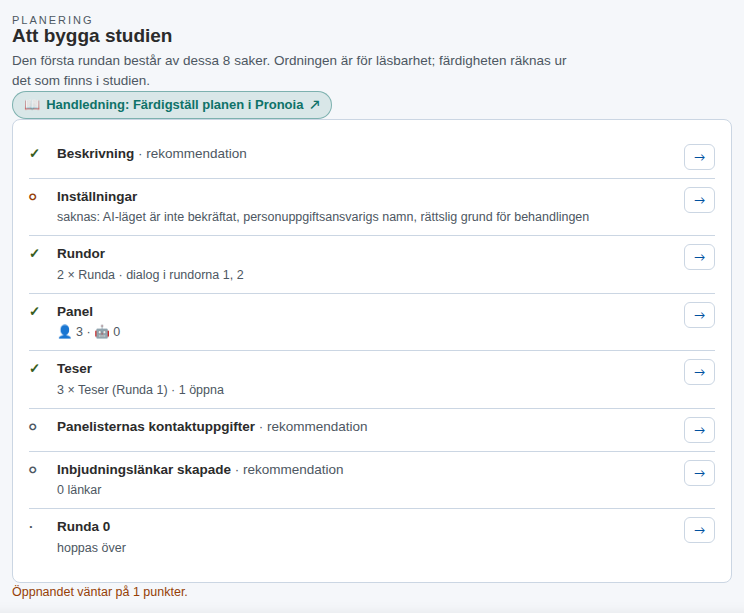Click 'Öppnandet väntar på 1 punkter.' message
Viewport: 744px width, 613px height.
click(100, 592)
